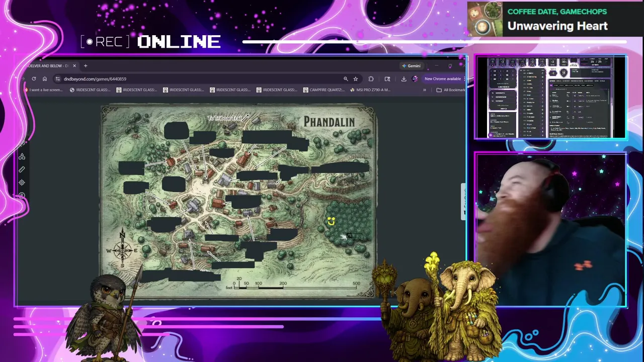Screen dimensions: 644x362
Task: Open Gemini in Chrome
Action: [x=412, y=66]
